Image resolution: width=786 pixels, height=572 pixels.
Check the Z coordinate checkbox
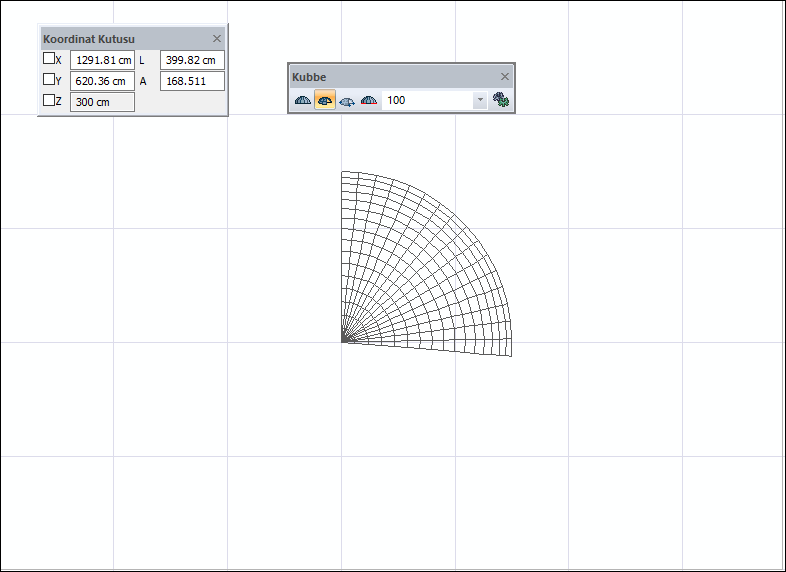click(49, 101)
